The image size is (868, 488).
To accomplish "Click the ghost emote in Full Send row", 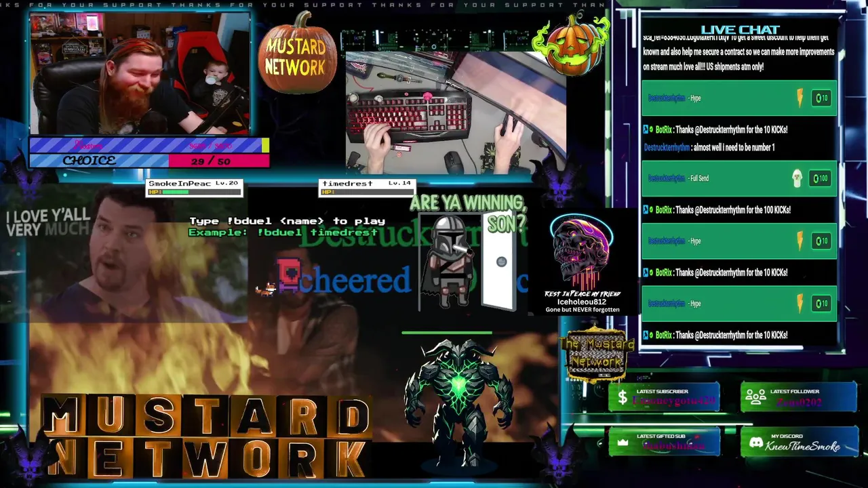I will pos(797,178).
